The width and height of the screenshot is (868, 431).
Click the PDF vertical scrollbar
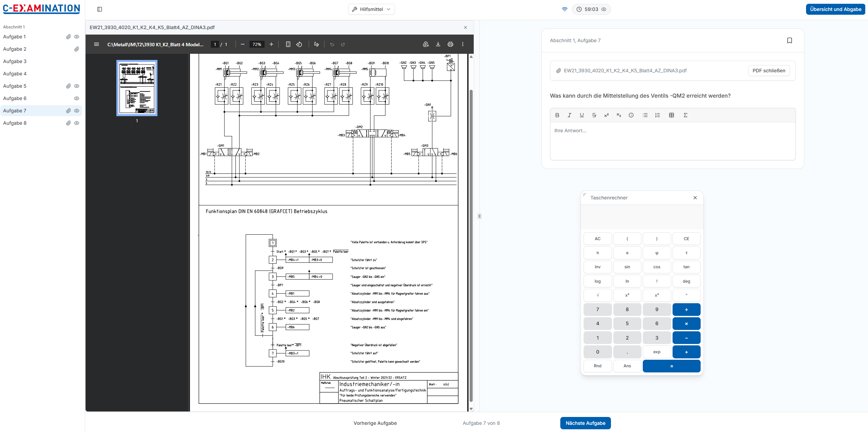(471, 246)
